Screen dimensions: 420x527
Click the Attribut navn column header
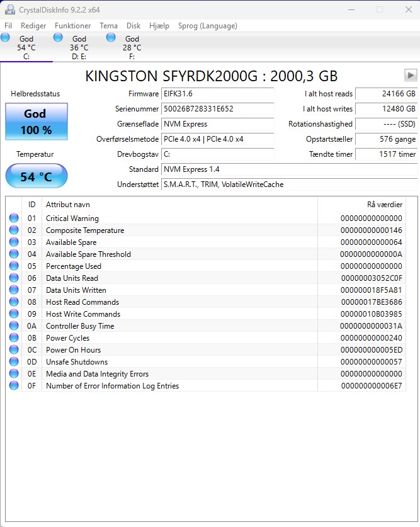(179, 205)
